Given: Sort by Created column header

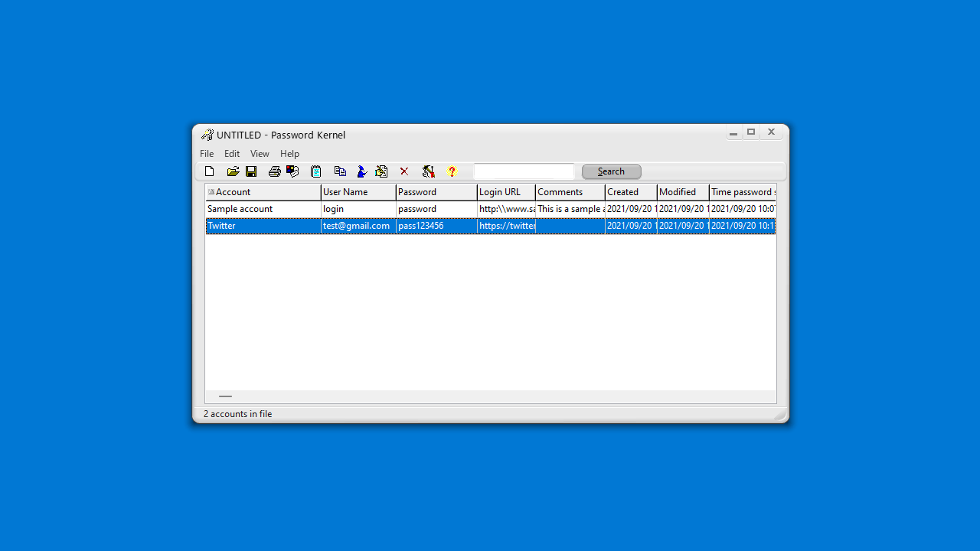Looking at the screenshot, I should pyautogui.click(x=631, y=192).
